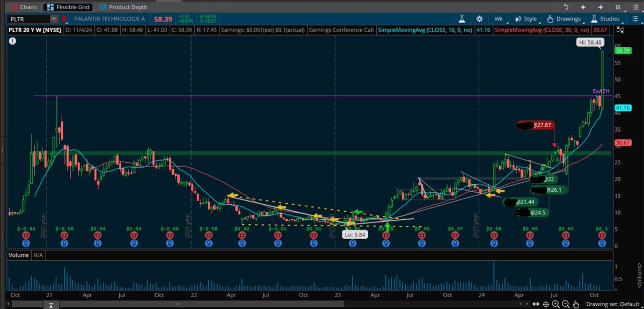Click the left arrow navigation icon
This screenshot has width=644, height=309.
click(x=583, y=7)
